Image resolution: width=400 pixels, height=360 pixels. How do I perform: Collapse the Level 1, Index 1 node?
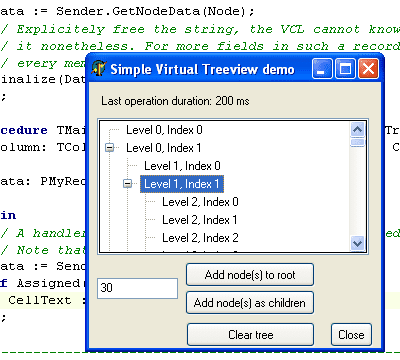tap(127, 183)
